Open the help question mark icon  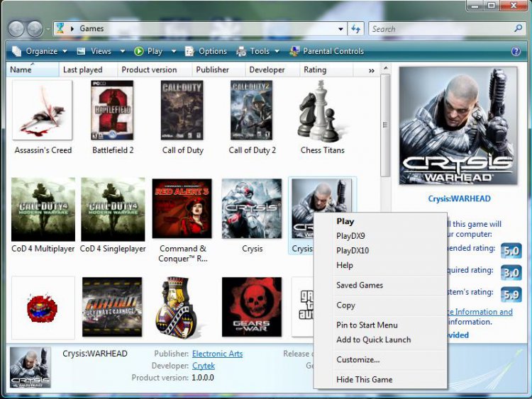516,51
